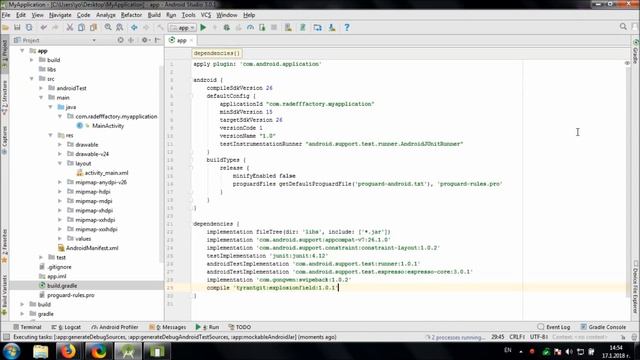Select activity_main.xml in project tree
This screenshot has width=640, height=360.
(106, 173)
